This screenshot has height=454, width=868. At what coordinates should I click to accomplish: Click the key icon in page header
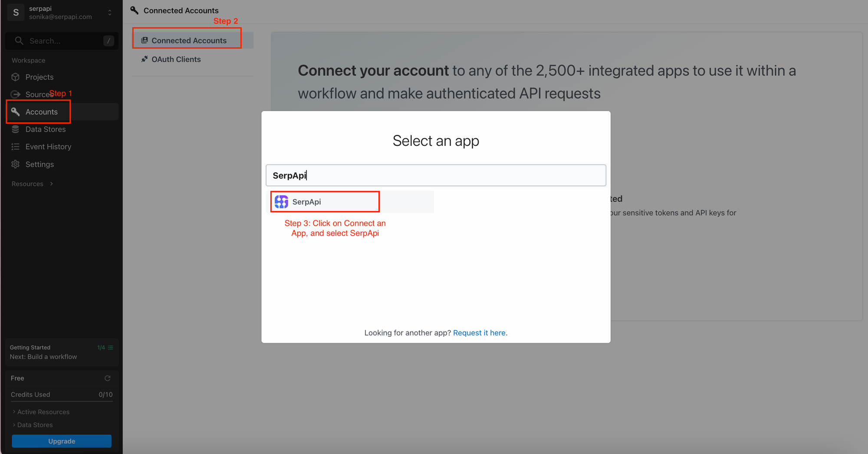click(135, 10)
